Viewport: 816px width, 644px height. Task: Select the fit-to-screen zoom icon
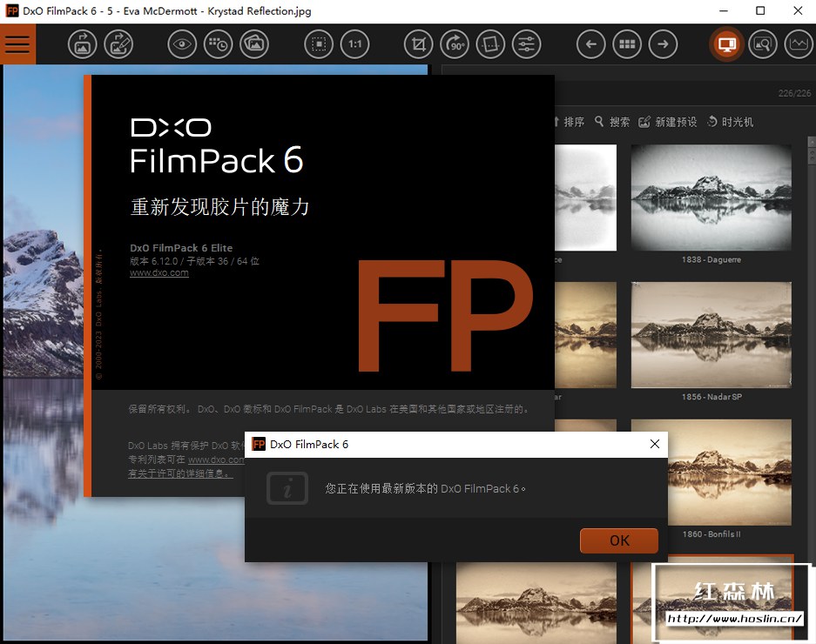tap(319, 44)
